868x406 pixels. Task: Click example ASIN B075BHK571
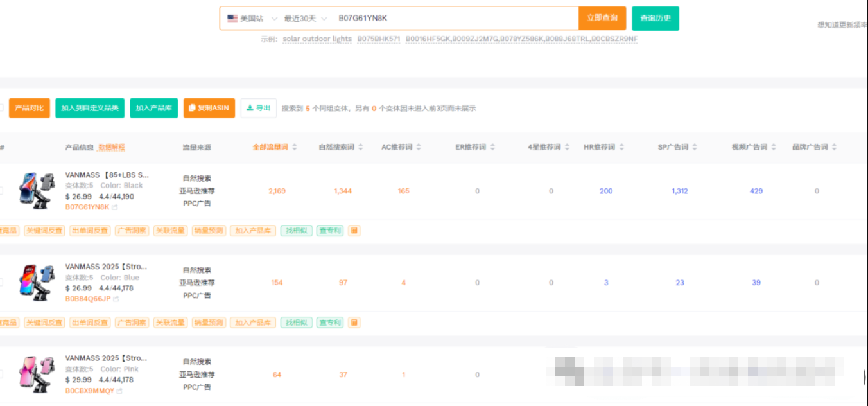coord(379,39)
